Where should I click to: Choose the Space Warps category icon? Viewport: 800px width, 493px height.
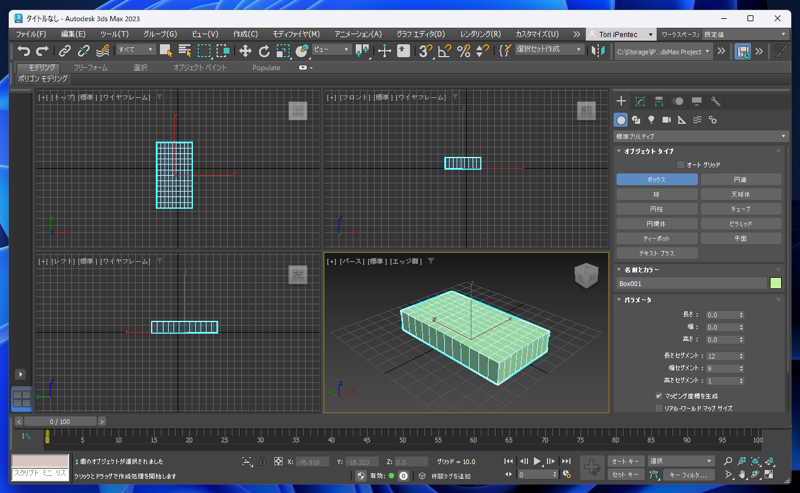[x=697, y=120]
